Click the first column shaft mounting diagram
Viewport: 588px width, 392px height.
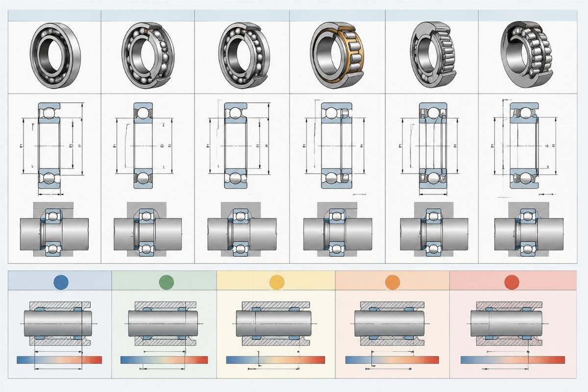(x=54, y=230)
